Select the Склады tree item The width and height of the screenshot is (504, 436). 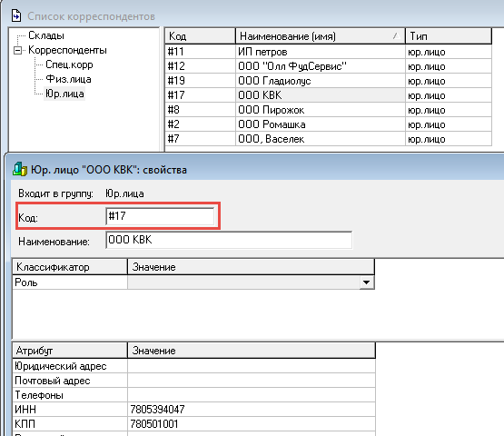pos(46,35)
